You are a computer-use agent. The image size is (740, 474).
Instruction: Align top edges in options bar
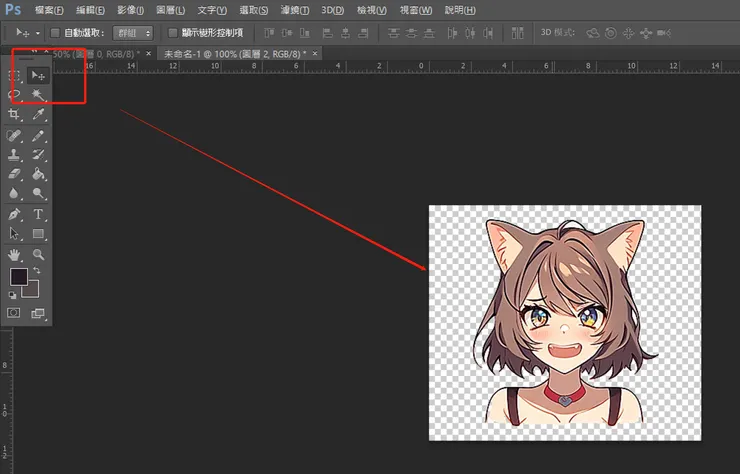269,33
